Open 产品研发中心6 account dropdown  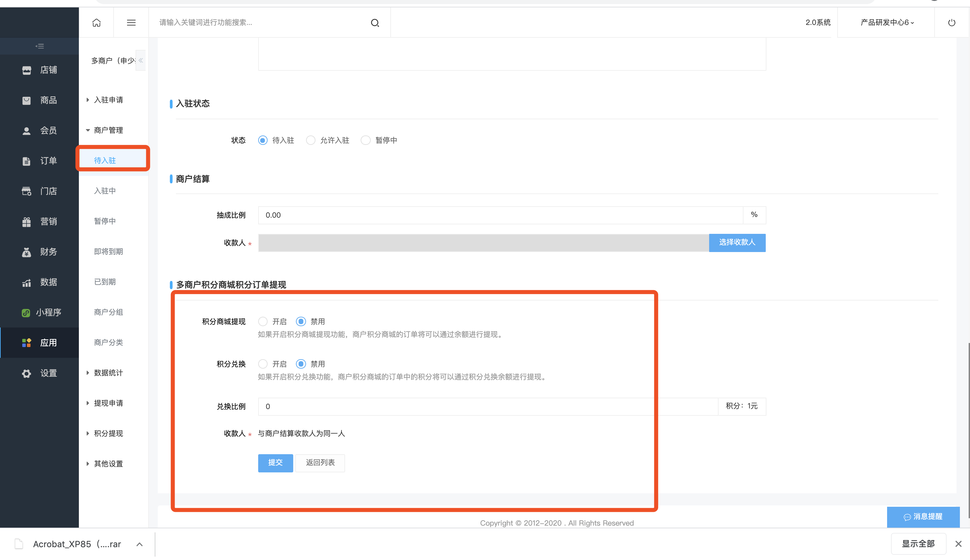pos(887,23)
